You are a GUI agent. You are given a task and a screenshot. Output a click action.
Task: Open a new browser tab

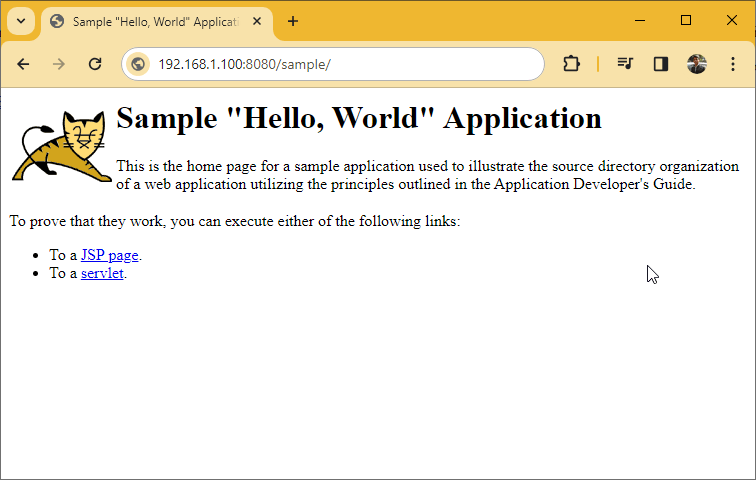(x=293, y=21)
